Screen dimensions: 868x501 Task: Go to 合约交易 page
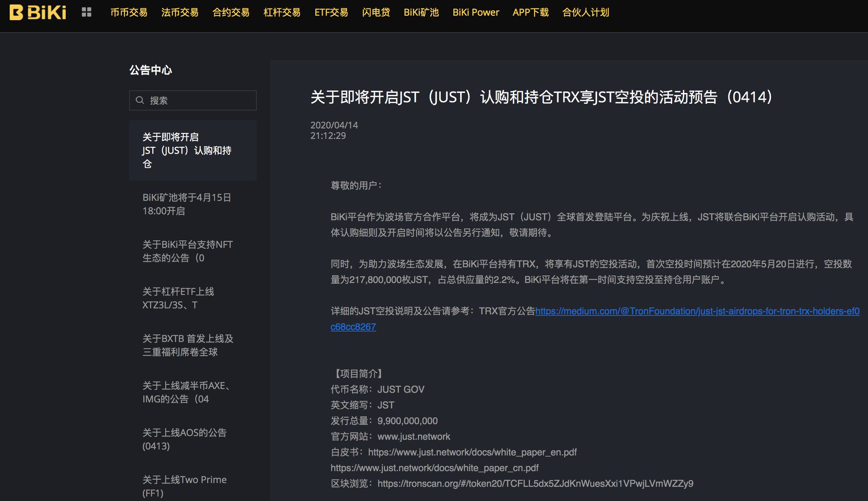click(x=231, y=12)
